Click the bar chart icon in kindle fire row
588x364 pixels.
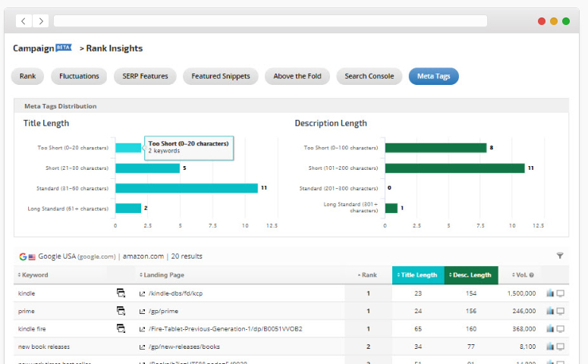coord(550,329)
